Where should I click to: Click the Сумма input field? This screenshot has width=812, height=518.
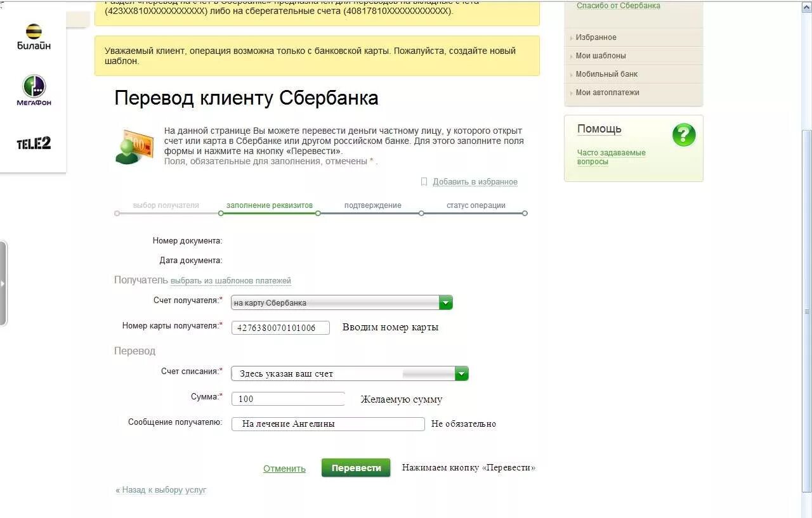click(x=288, y=399)
